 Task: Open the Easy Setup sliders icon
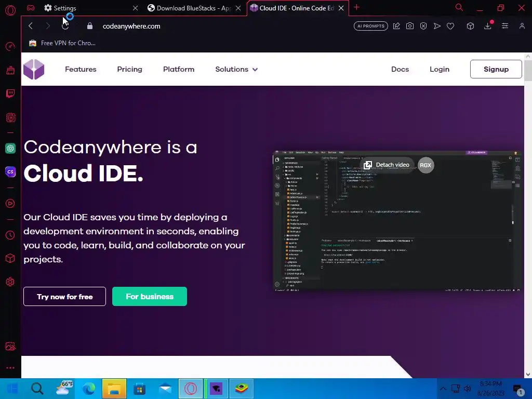[505, 26]
